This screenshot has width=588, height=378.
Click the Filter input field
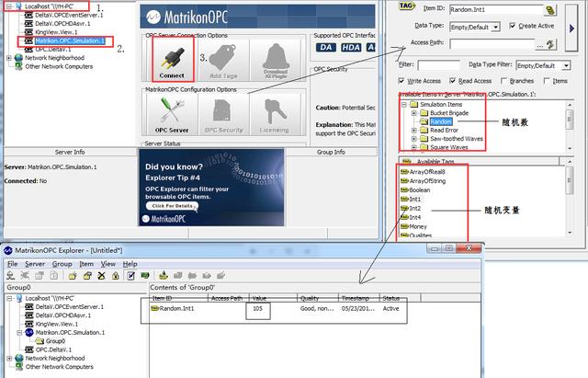[x=438, y=65]
